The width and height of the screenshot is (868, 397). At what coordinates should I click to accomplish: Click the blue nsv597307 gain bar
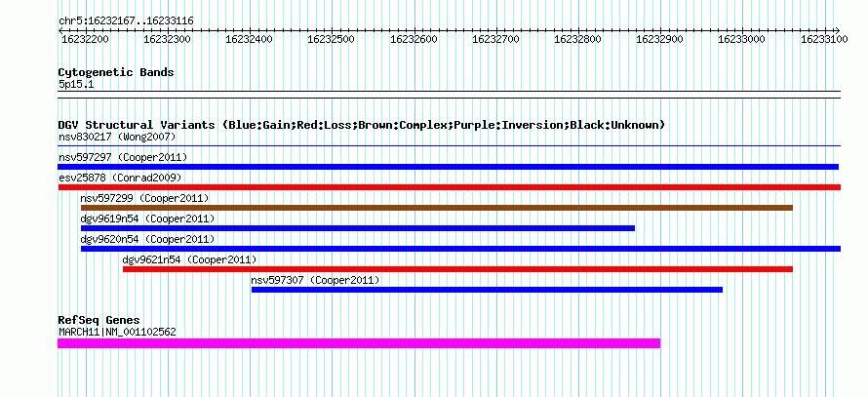(x=487, y=290)
